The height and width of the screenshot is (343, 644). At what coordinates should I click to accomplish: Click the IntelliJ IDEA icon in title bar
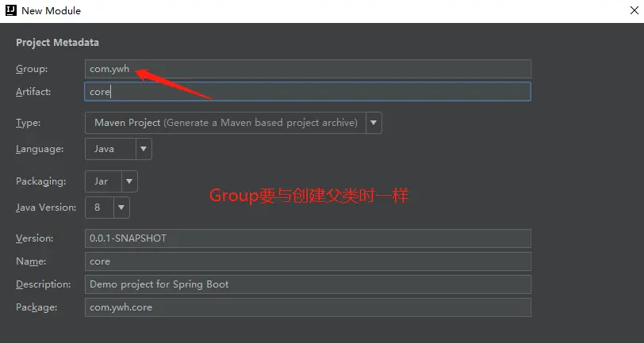pos(10,10)
